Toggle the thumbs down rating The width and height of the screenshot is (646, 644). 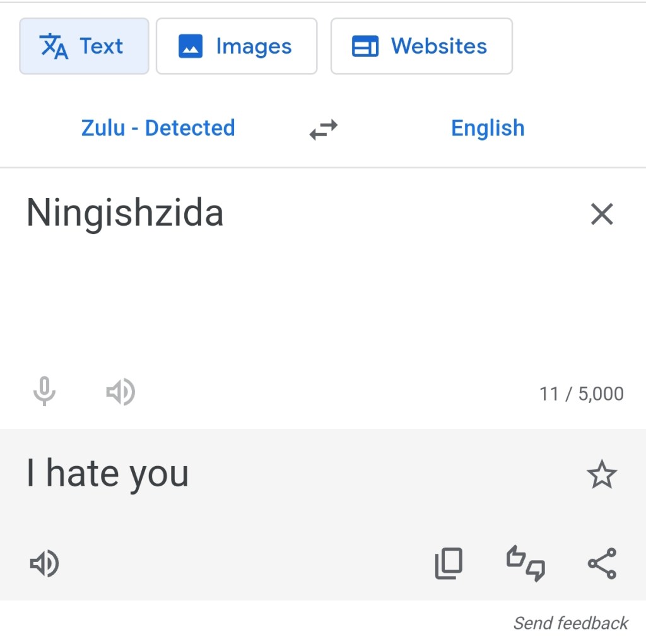(536, 569)
